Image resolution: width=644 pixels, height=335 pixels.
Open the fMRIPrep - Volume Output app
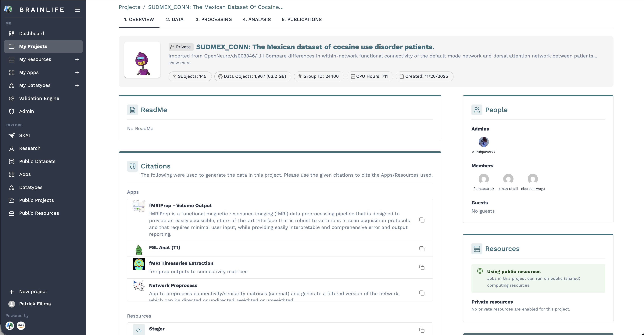(180, 206)
